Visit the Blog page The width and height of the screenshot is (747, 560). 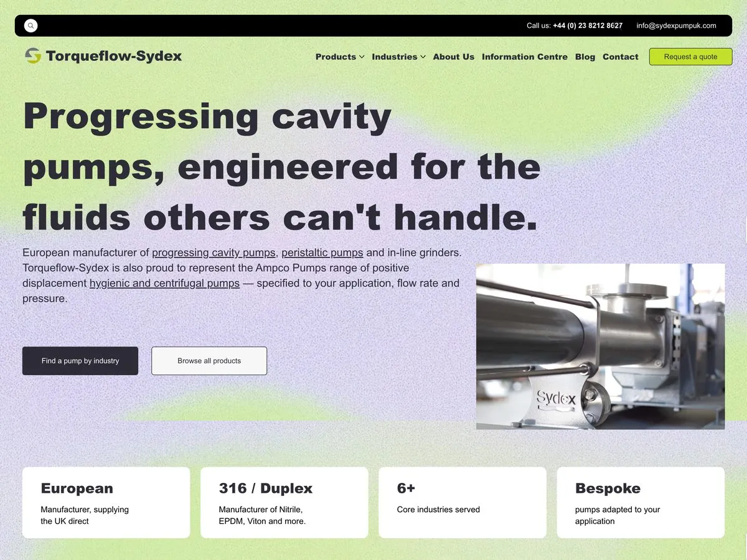[x=585, y=57]
